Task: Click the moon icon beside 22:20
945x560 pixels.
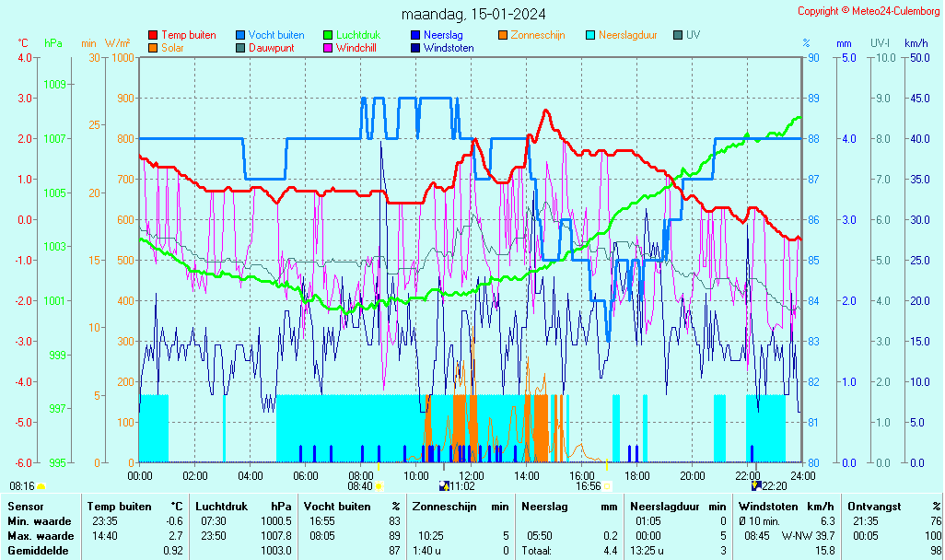Action: click(x=756, y=486)
